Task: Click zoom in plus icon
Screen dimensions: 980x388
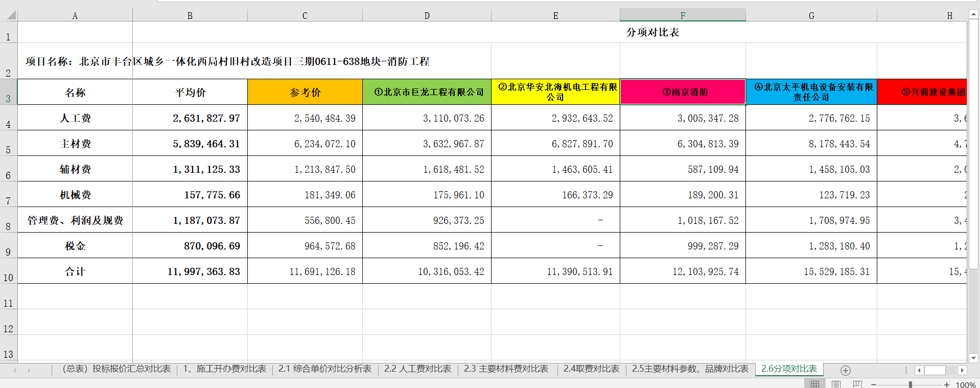Action: coord(947,384)
